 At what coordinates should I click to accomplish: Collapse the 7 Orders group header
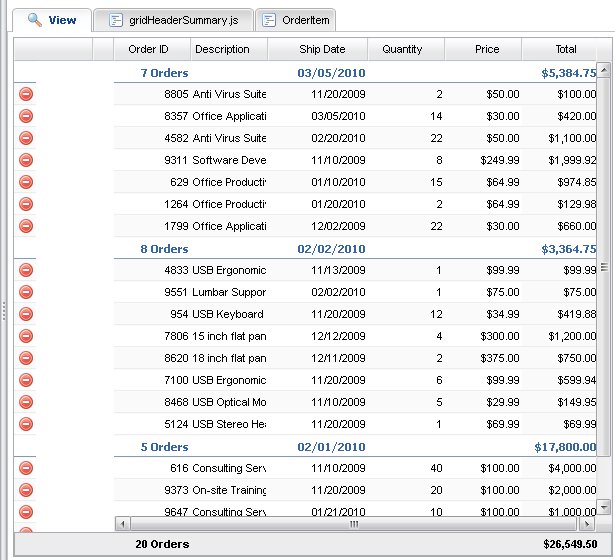[x=164, y=73]
